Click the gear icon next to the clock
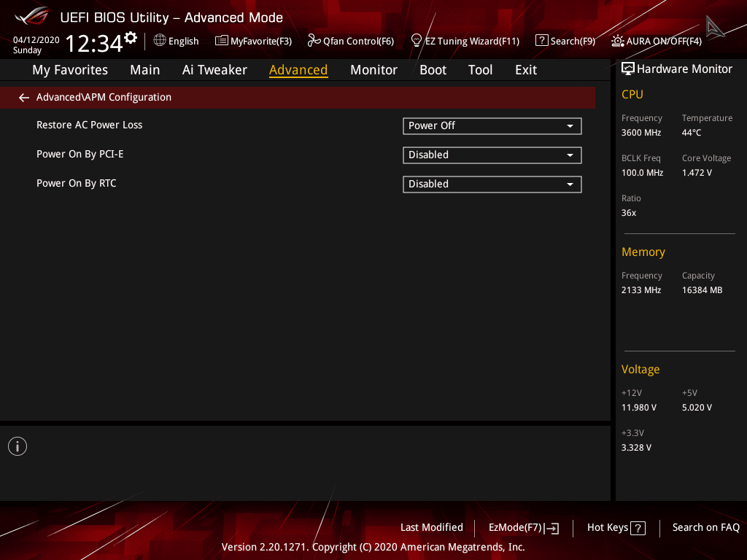 click(131, 38)
